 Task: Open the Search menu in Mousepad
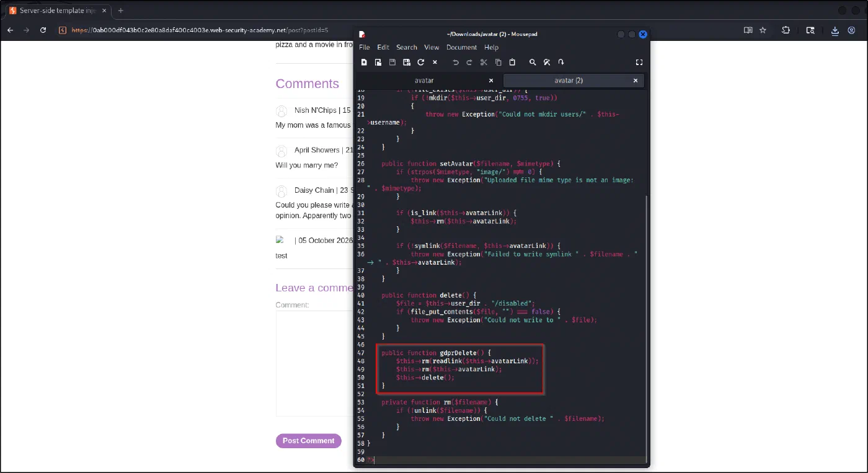tap(407, 47)
